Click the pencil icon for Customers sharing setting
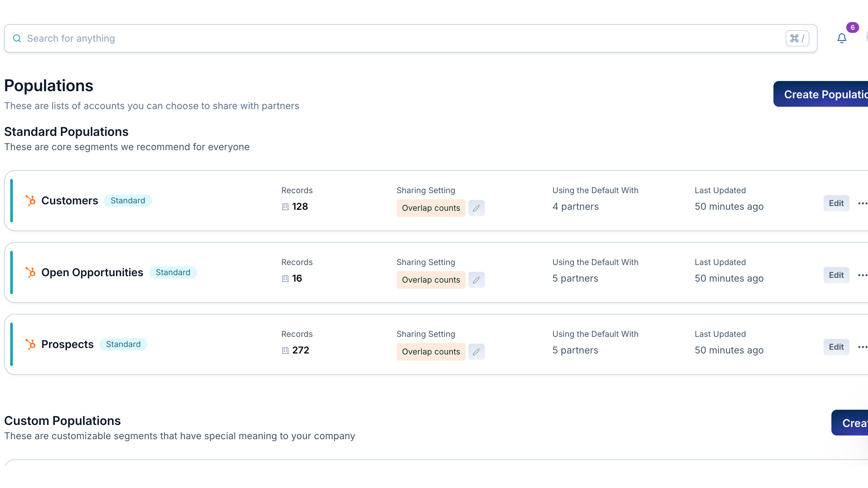 [x=476, y=208]
